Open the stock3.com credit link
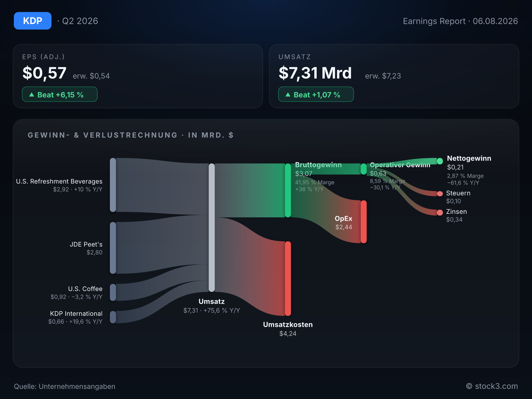This screenshot has width=532, height=399. tap(492, 386)
